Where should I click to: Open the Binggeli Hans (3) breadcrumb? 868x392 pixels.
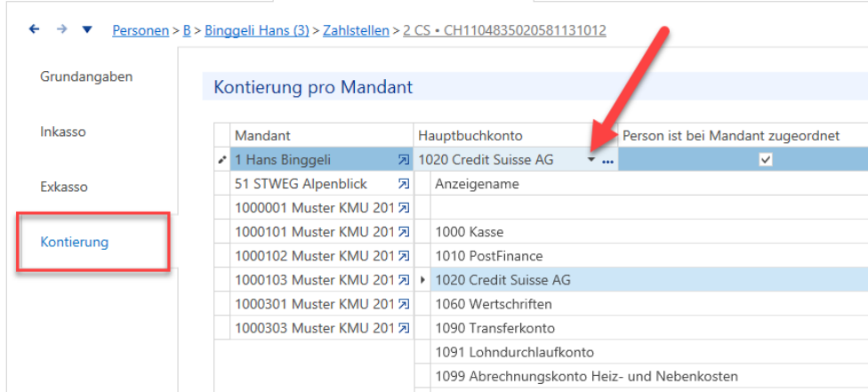tap(257, 30)
